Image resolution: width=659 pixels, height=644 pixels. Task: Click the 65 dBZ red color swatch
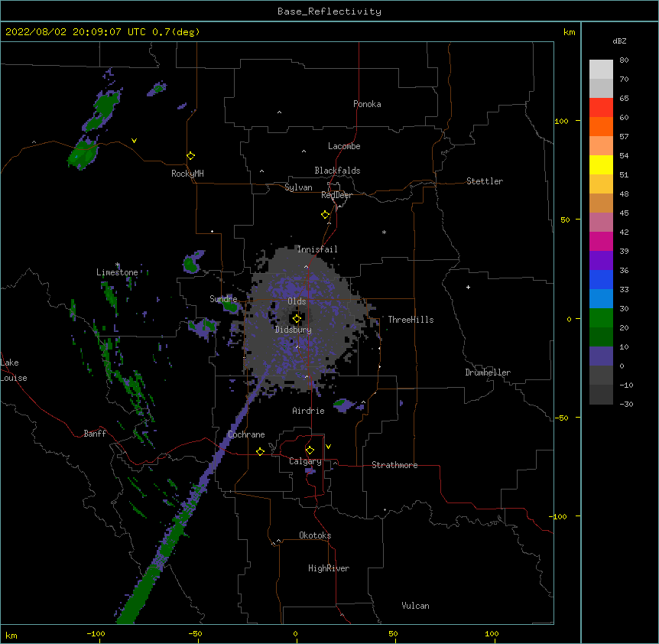601,108
